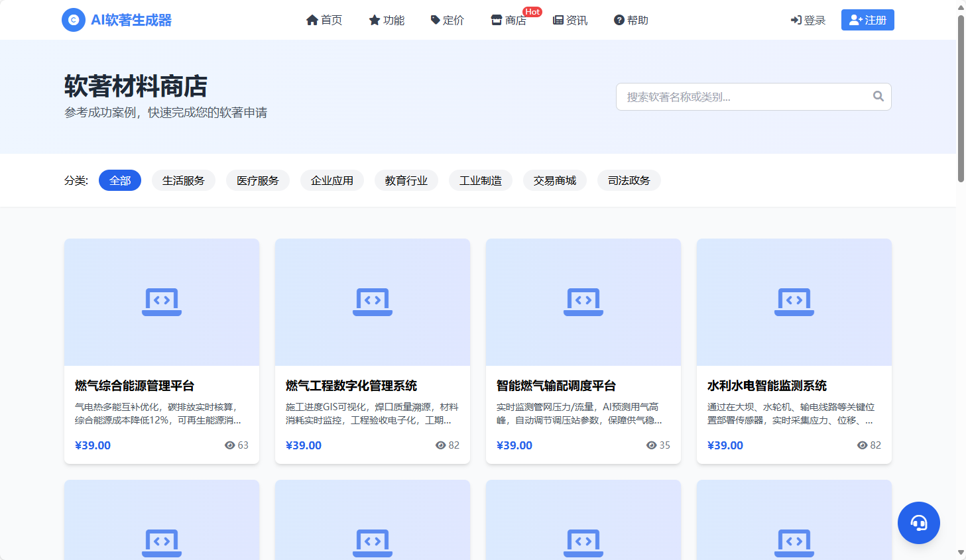Filter by 生活服务 category

point(184,180)
